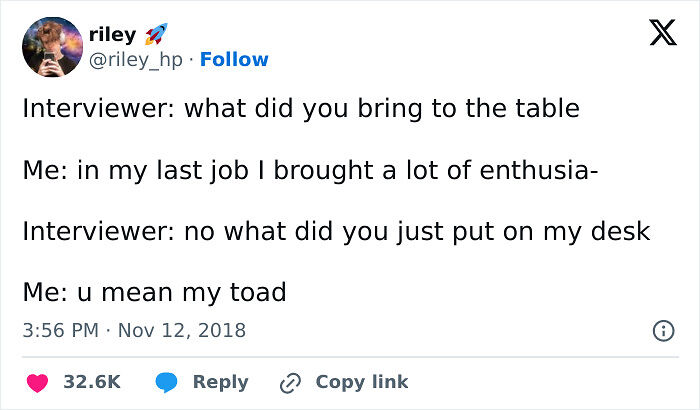
Task: Follow the riley_hp account
Action: (234, 59)
